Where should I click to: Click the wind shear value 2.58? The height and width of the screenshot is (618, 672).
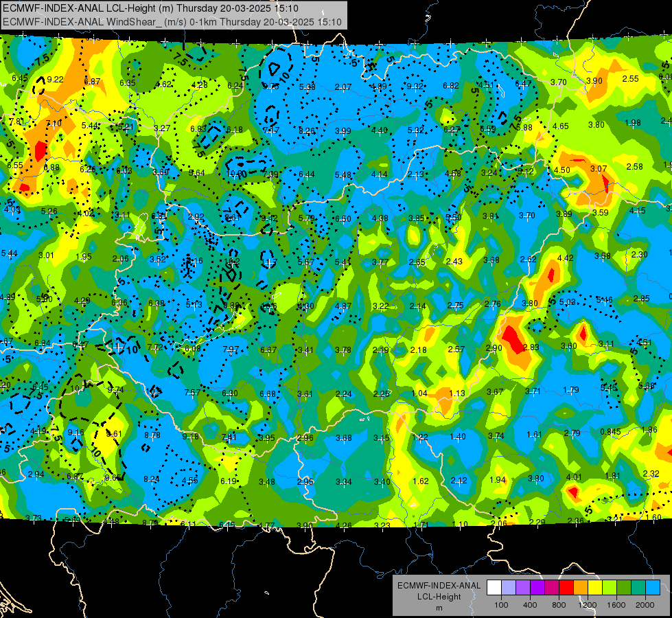tap(635, 166)
